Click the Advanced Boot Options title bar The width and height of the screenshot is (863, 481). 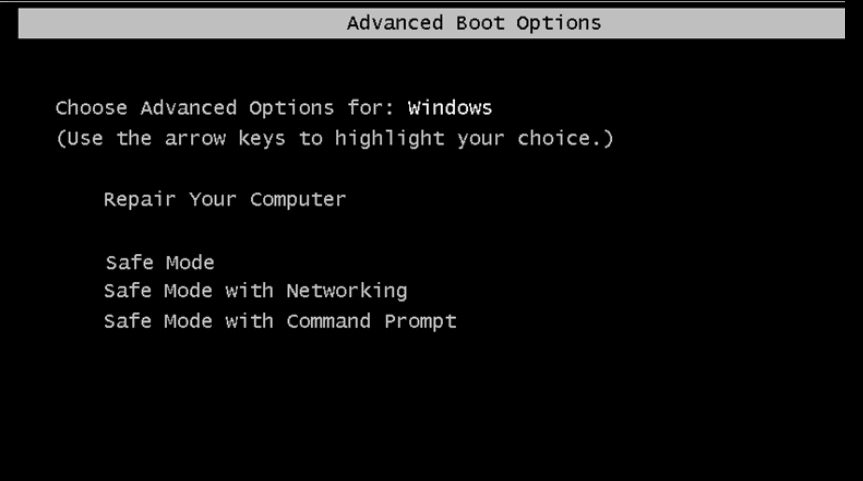pyautogui.click(x=432, y=23)
